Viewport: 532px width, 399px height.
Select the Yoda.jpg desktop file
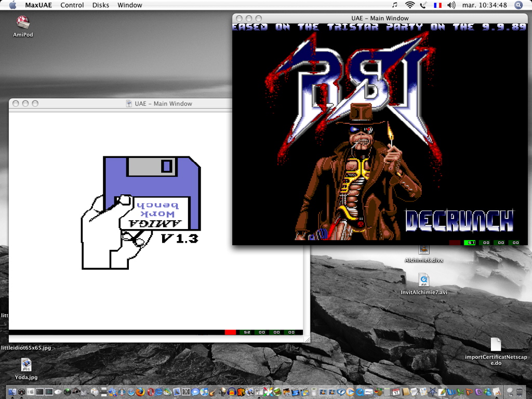(x=26, y=365)
